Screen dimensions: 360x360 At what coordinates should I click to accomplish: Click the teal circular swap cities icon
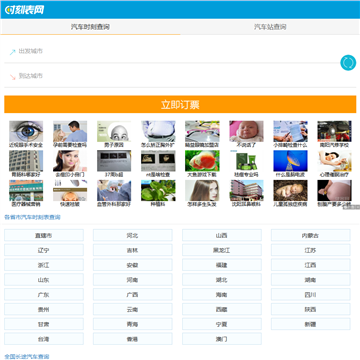tap(348, 63)
